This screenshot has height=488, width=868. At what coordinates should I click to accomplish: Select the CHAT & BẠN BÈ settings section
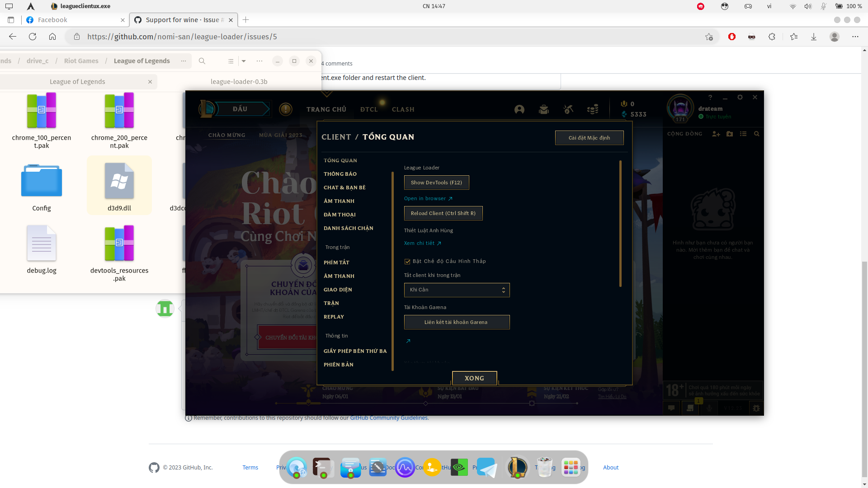click(344, 187)
